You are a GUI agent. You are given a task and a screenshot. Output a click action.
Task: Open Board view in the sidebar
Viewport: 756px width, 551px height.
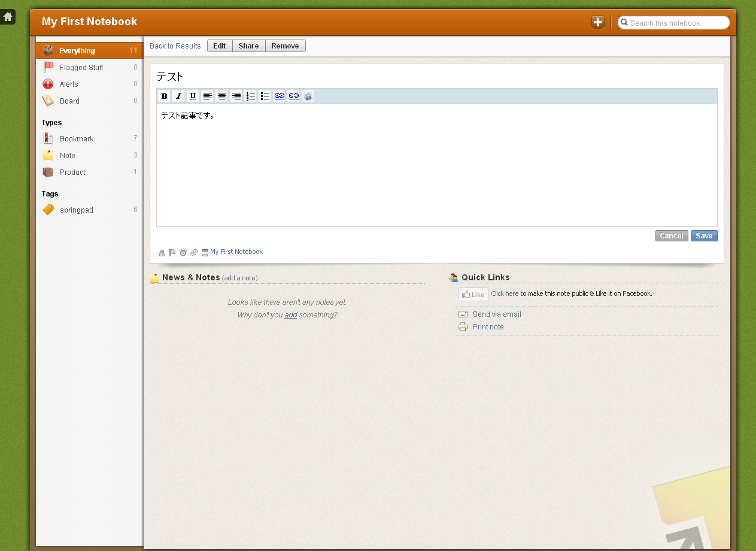point(89,101)
